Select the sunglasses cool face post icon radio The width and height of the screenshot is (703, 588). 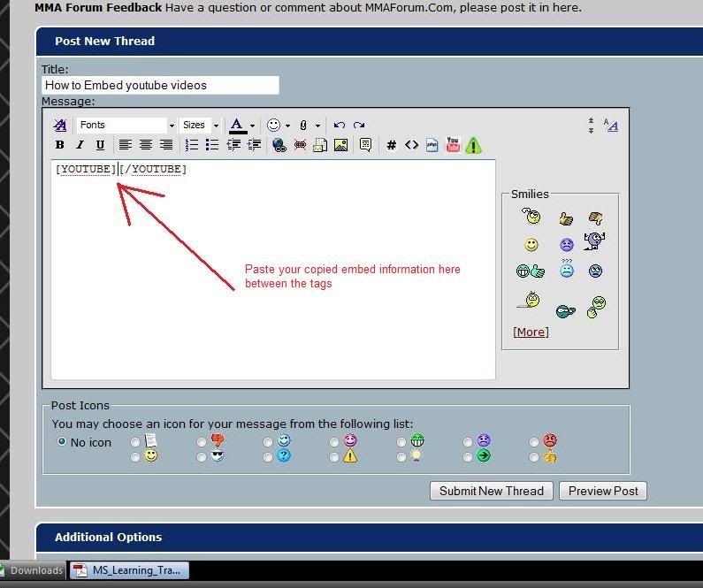[x=202, y=457]
